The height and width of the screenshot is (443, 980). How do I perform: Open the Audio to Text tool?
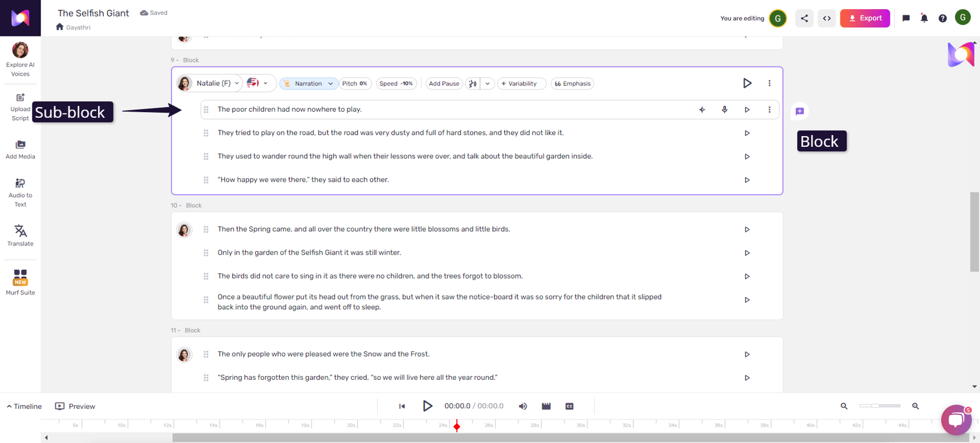click(x=20, y=192)
